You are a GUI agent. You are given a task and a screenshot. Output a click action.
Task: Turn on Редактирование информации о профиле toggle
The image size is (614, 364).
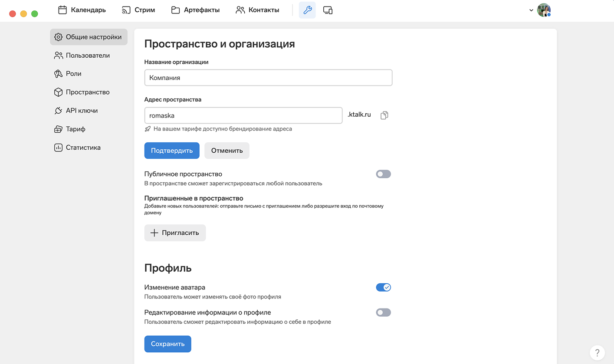coord(383,312)
